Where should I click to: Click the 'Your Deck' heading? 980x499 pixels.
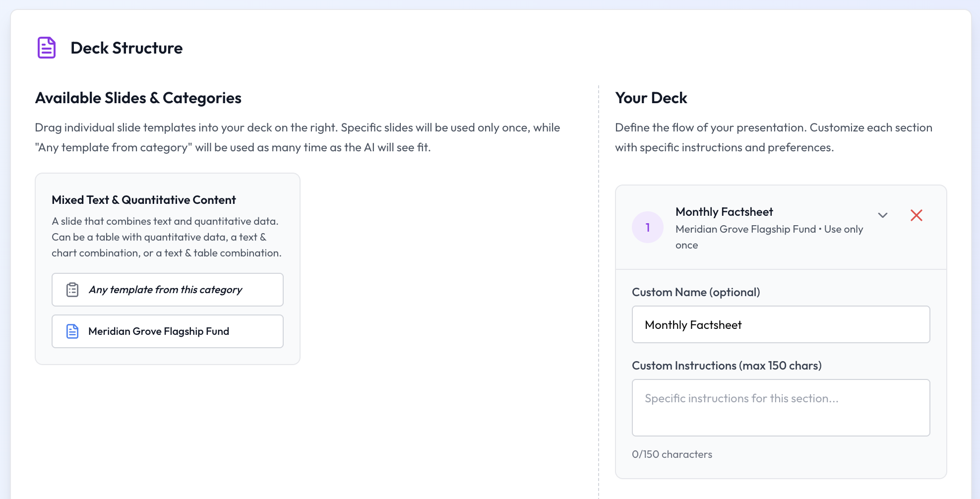(x=651, y=98)
